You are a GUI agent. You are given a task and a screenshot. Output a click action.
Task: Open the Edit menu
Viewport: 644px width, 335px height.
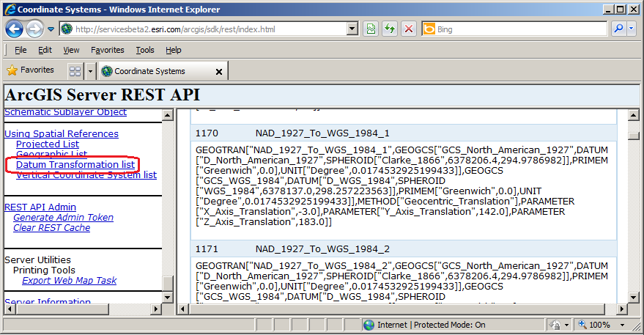pyautogui.click(x=45, y=50)
